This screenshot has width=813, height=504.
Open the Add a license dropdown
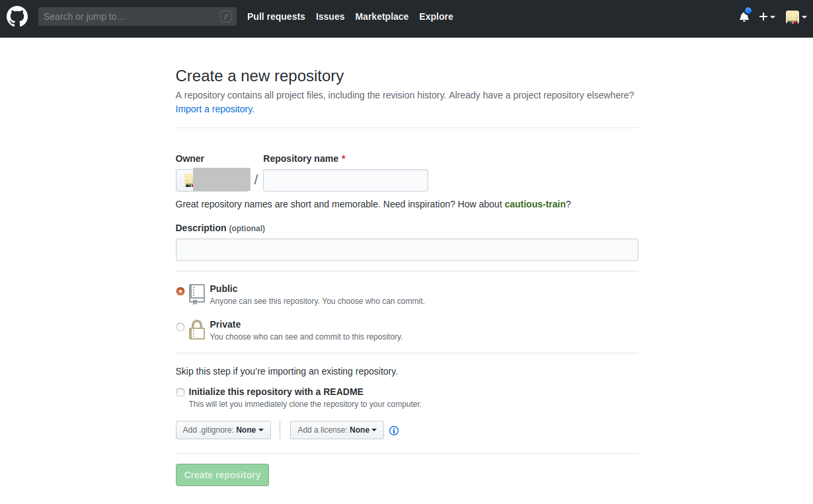click(x=336, y=429)
